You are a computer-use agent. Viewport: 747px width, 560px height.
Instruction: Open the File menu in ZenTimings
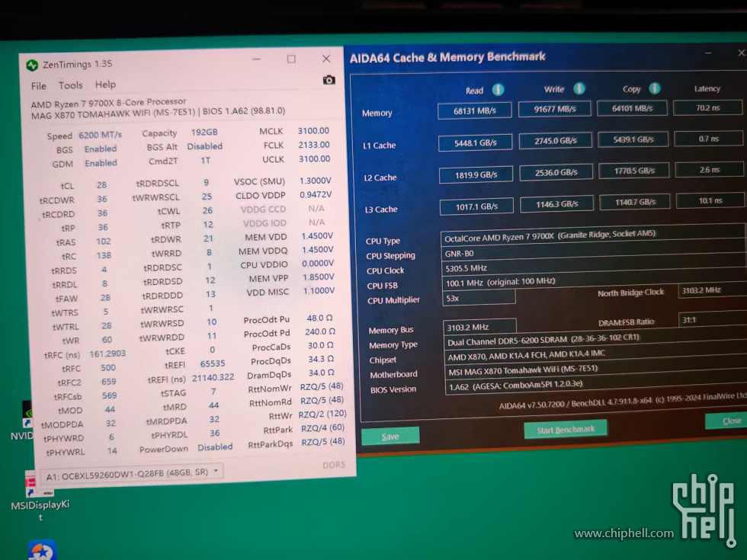point(38,85)
